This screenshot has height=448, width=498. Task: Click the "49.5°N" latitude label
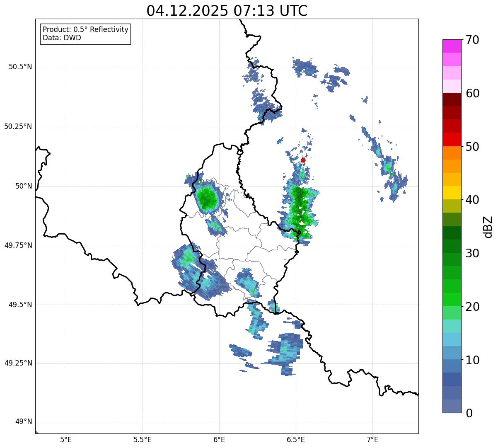coord(20,305)
